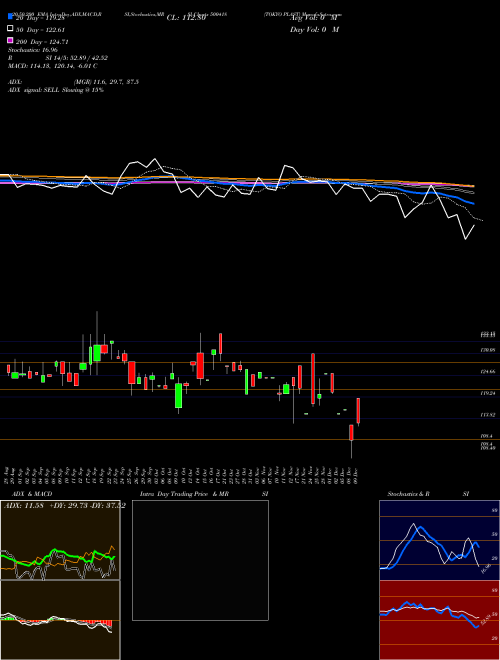500x660 pixels.
Task: Click the 'SI 14/3: 32.89 / 42.52' reading
Action: [x=77, y=58]
